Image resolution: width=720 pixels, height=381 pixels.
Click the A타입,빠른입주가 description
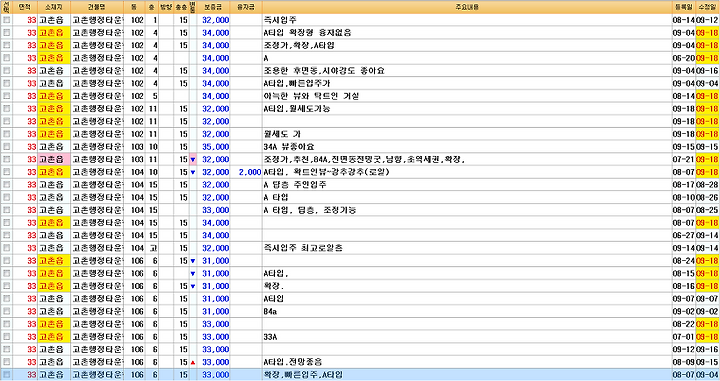tap(297, 84)
